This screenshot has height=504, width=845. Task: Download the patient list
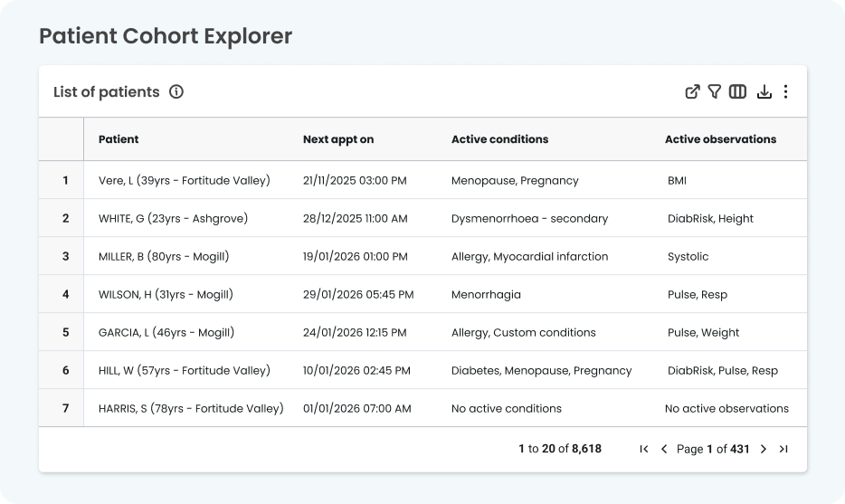point(764,91)
